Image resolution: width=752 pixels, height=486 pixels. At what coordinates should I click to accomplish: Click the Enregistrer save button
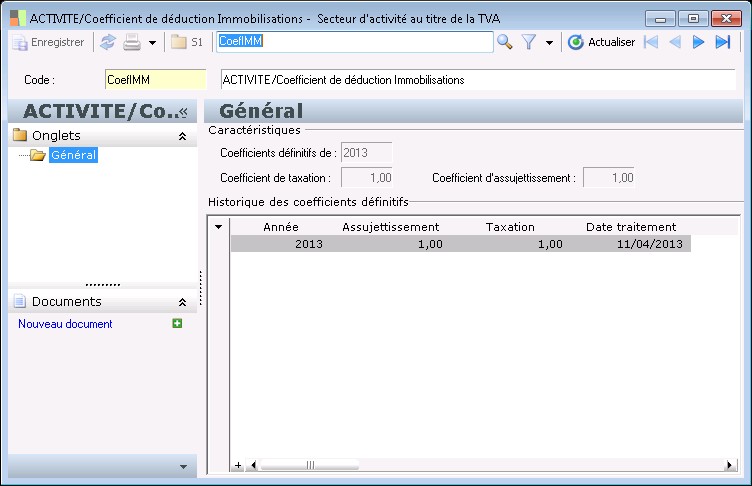coord(48,42)
